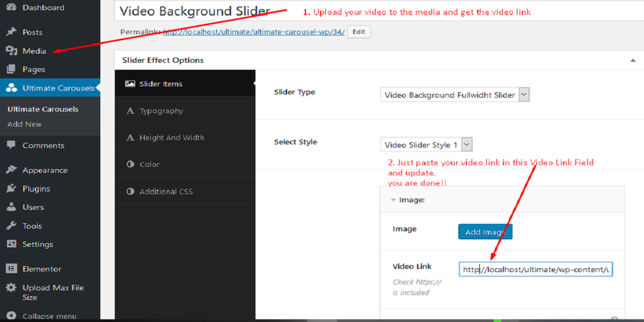Image resolution: width=644 pixels, height=322 pixels.
Task: Select the Ultimate Carousels menu item
Action: pyautogui.click(x=50, y=88)
